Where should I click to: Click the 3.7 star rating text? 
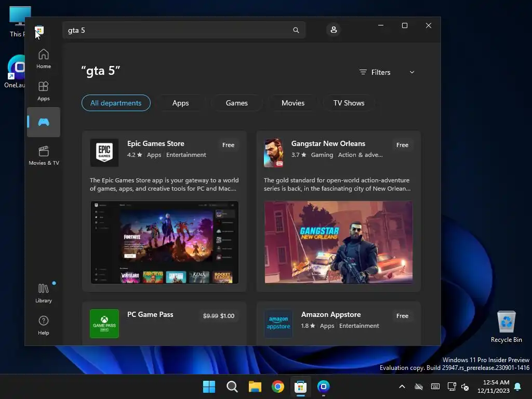pos(299,155)
